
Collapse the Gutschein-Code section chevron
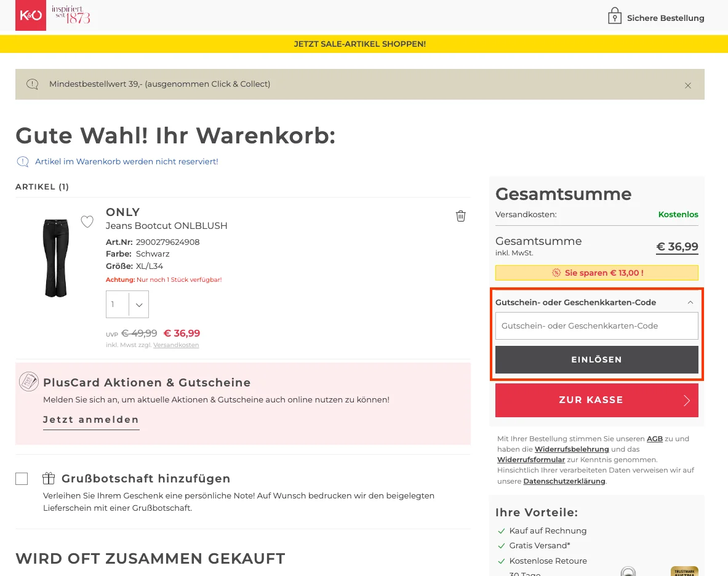690,302
